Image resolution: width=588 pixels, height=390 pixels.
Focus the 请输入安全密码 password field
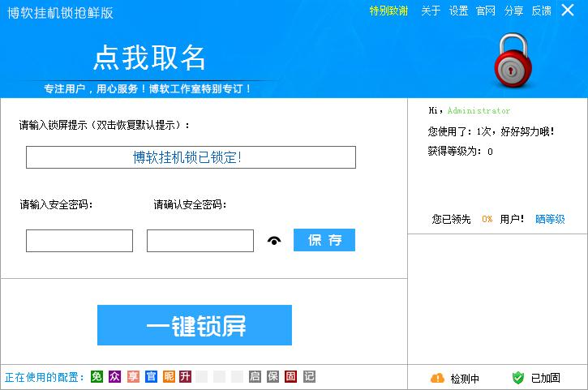click(79, 241)
